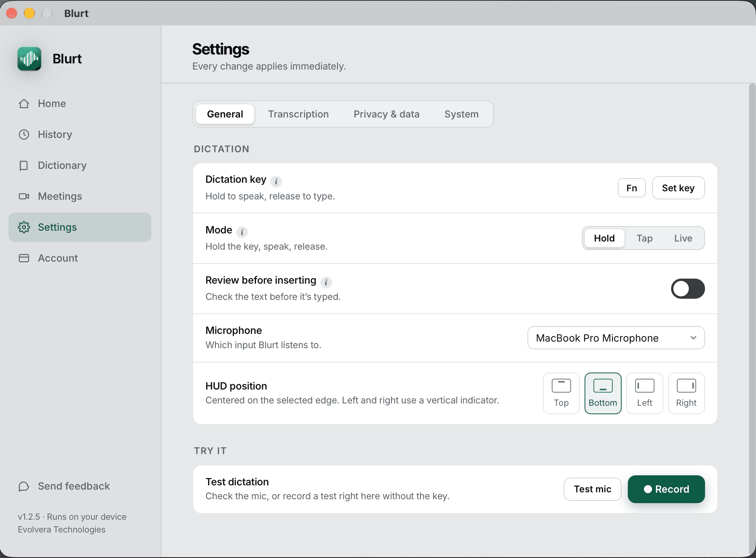The height and width of the screenshot is (558, 756).
Task: Select Tap dictation mode
Action: pyautogui.click(x=644, y=238)
